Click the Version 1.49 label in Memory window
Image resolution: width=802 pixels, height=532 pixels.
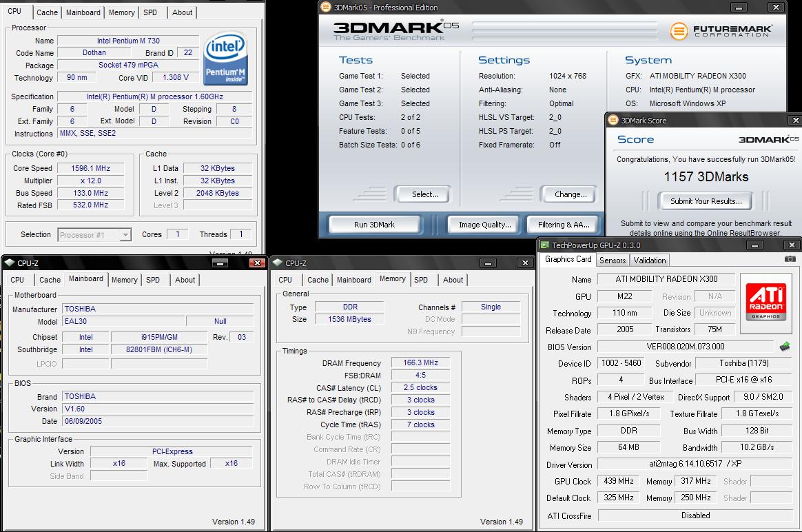click(x=502, y=522)
